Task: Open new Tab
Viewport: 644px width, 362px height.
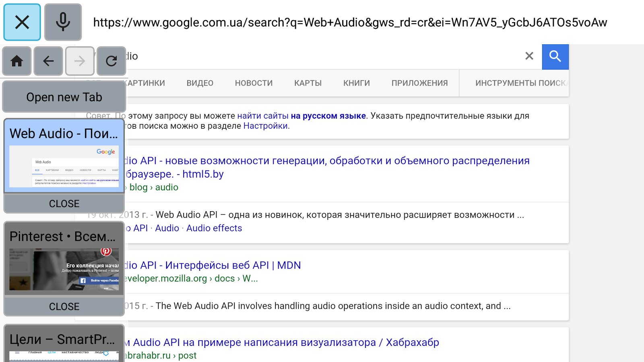Action: (x=64, y=97)
